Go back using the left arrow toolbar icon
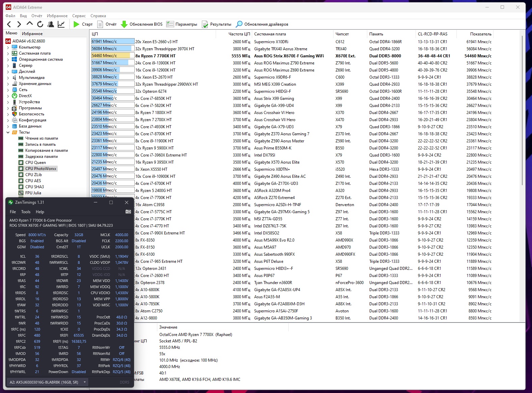Image resolution: width=532 pixels, height=393 pixels. pyautogui.click(x=9, y=24)
